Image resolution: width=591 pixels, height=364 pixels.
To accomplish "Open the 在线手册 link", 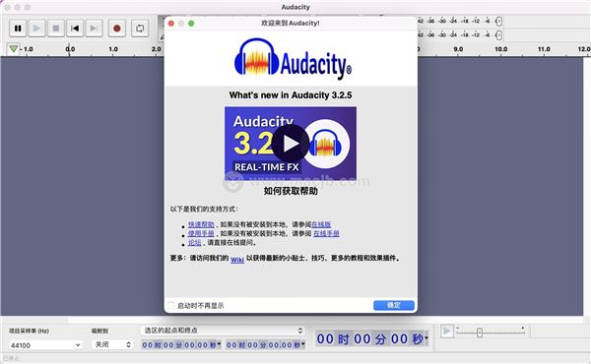I will pyautogui.click(x=326, y=233).
